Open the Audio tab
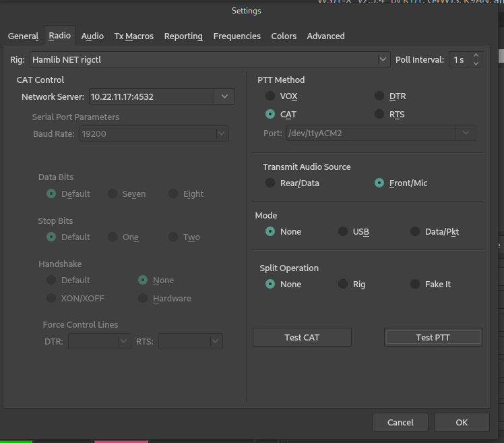 [x=92, y=36]
